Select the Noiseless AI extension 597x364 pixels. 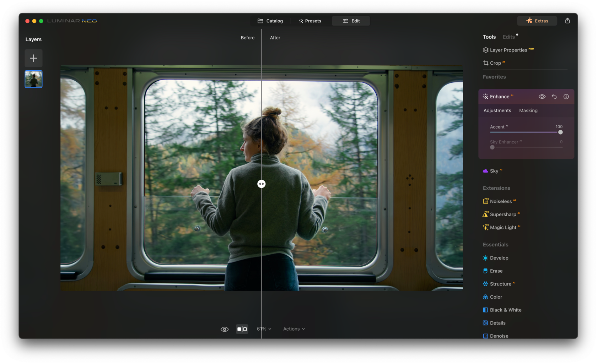click(501, 201)
